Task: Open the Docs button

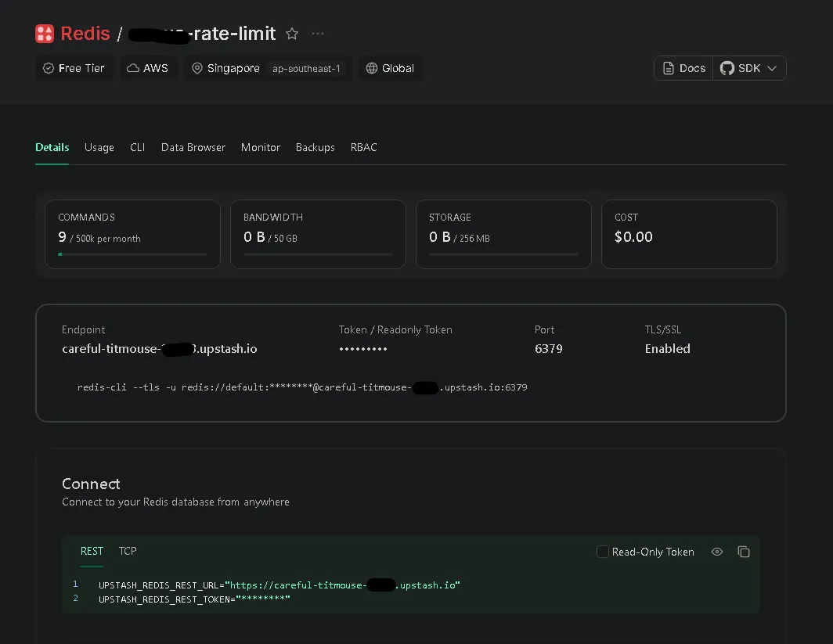Action: tap(683, 68)
